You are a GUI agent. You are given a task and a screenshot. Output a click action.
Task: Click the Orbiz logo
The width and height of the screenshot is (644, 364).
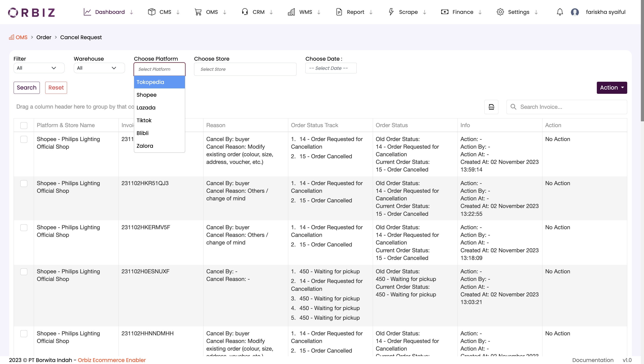tap(32, 12)
